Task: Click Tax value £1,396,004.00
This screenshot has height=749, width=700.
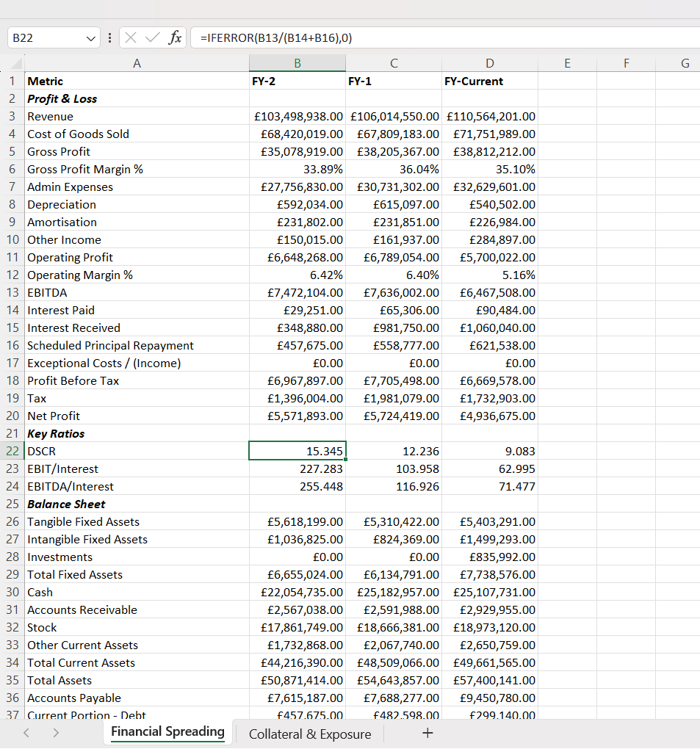Action: coord(297,399)
